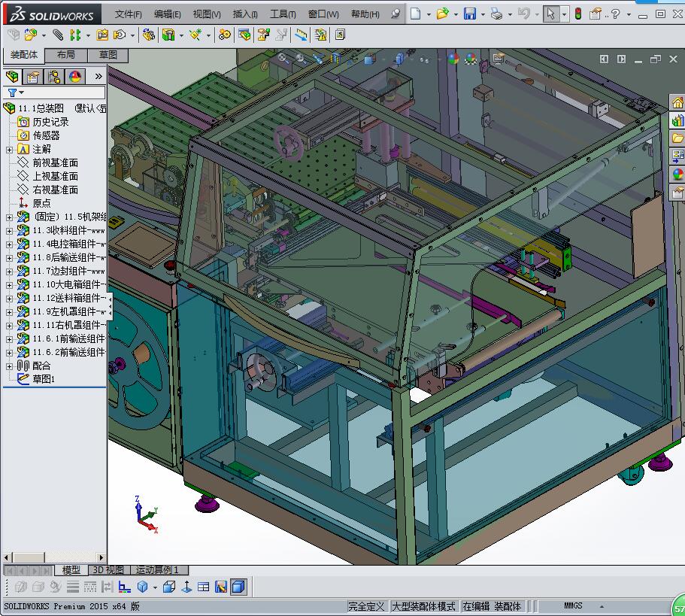Open the FeatureManager design tree tab icon
Viewport: 685px width, 616px height.
point(12,77)
